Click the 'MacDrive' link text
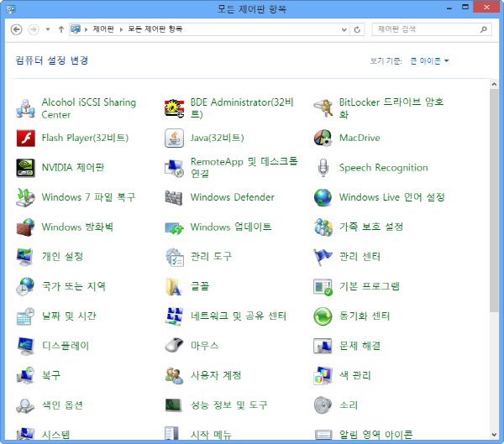Viewport: 504px width, 444px height. point(360,138)
